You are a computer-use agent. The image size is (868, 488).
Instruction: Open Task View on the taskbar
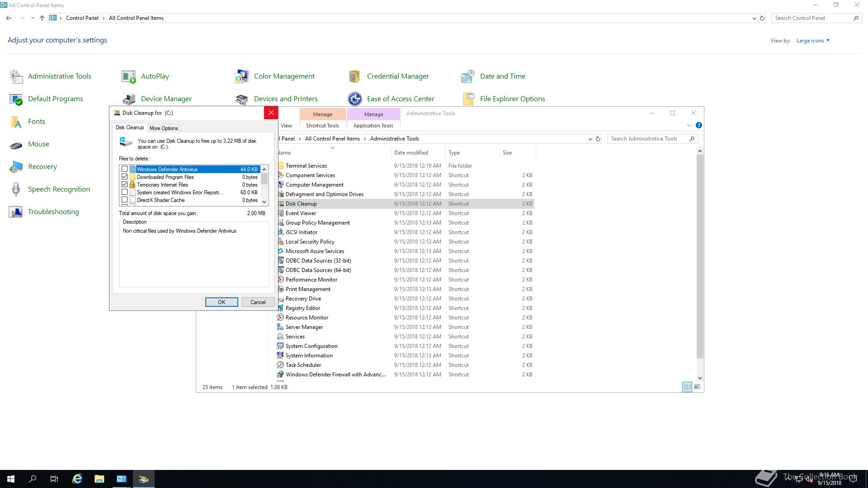point(54,479)
